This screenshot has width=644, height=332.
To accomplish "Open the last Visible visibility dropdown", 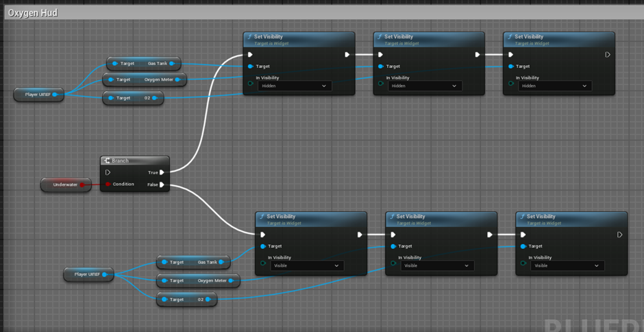I will tap(567, 265).
